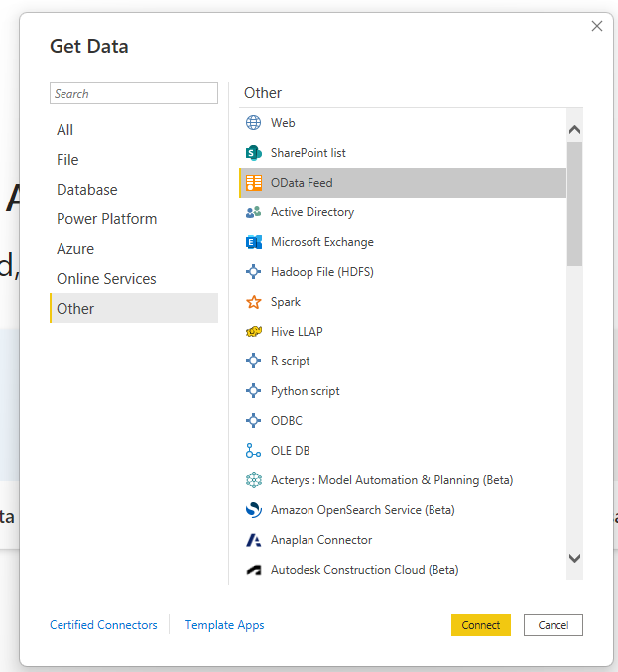Select the Other category
Viewport: 618px width, 672px height.
134,308
